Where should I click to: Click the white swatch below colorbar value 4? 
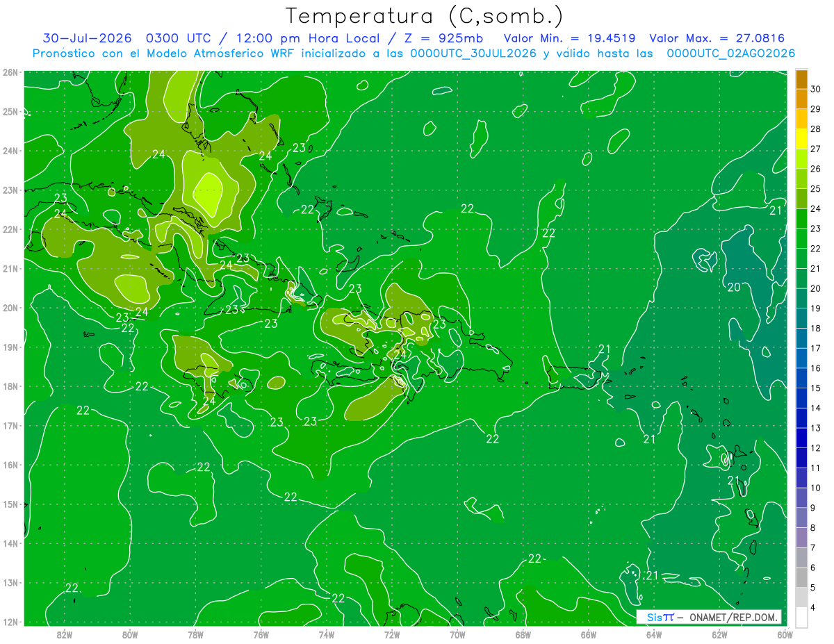pyautogui.click(x=801, y=616)
